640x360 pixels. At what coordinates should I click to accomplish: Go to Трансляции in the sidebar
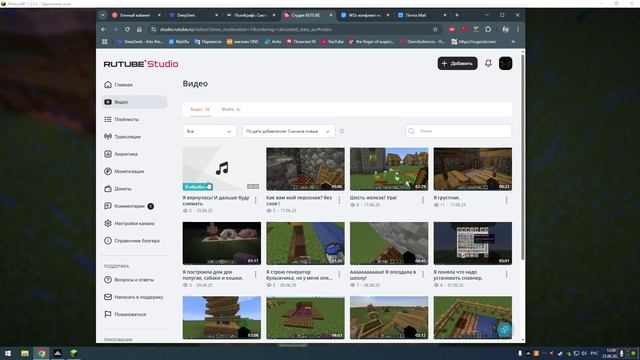pos(122,137)
